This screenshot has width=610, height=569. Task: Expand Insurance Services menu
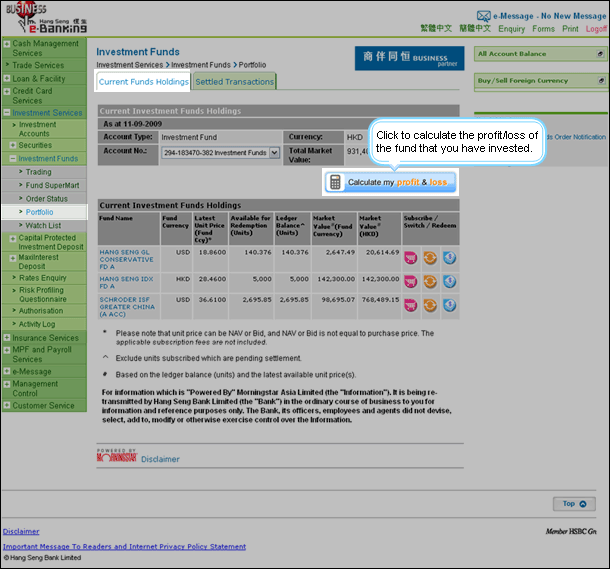tap(7, 338)
